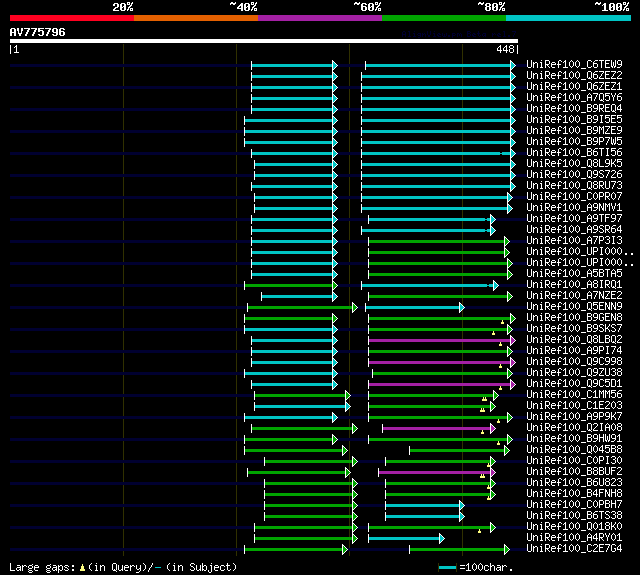The image size is (640, 575).
Task: Pick the UniRef100_B9GEN8 subject name
Action: [x=574, y=318]
